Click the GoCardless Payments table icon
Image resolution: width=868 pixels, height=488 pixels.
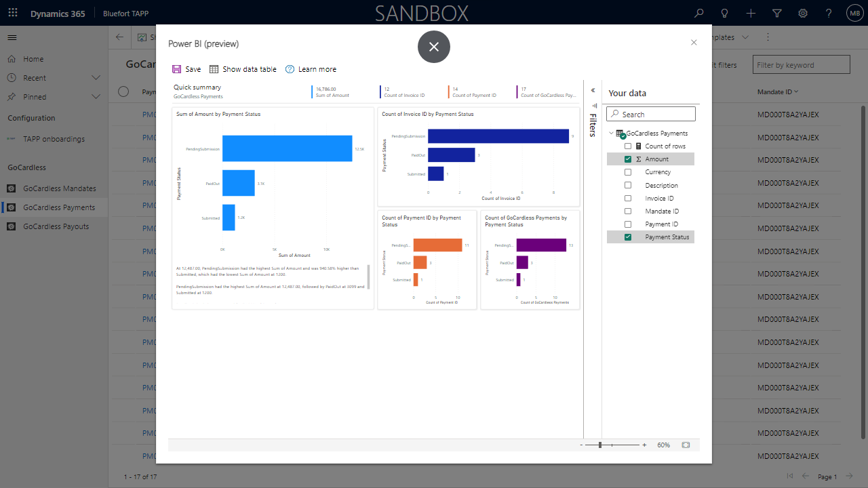coord(620,134)
